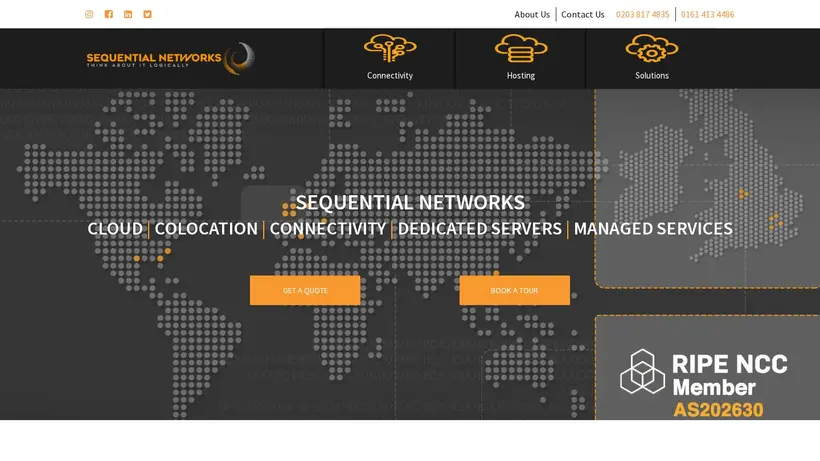Click the RIPE NCC Member badge
820x461 pixels.
coord(704,383)
